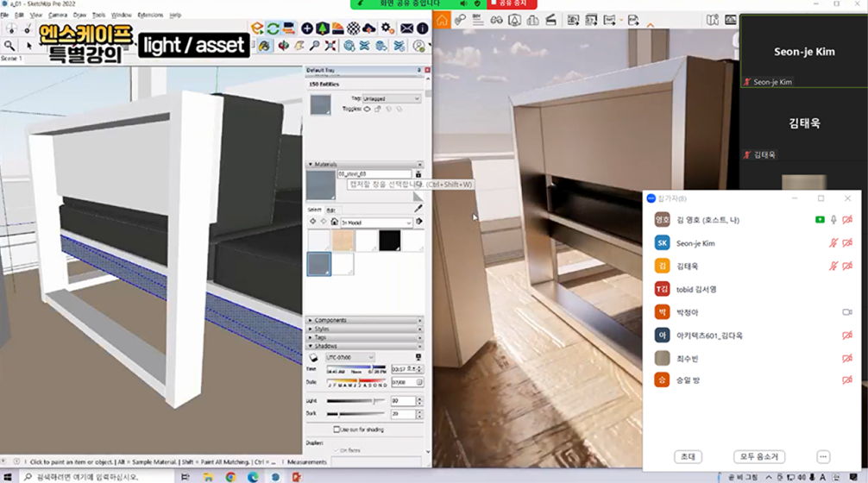Select the eyedropper Sample Paint tool

pos(418,209)
